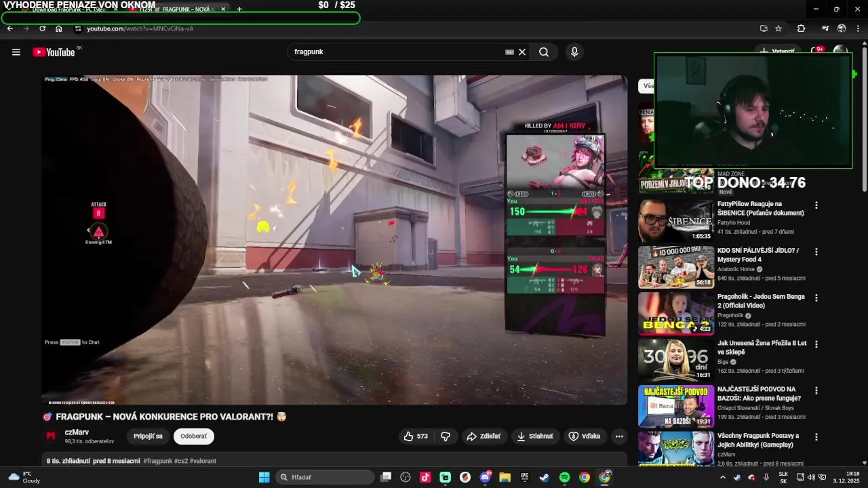Submit search with magnifier button

(544, 52)
